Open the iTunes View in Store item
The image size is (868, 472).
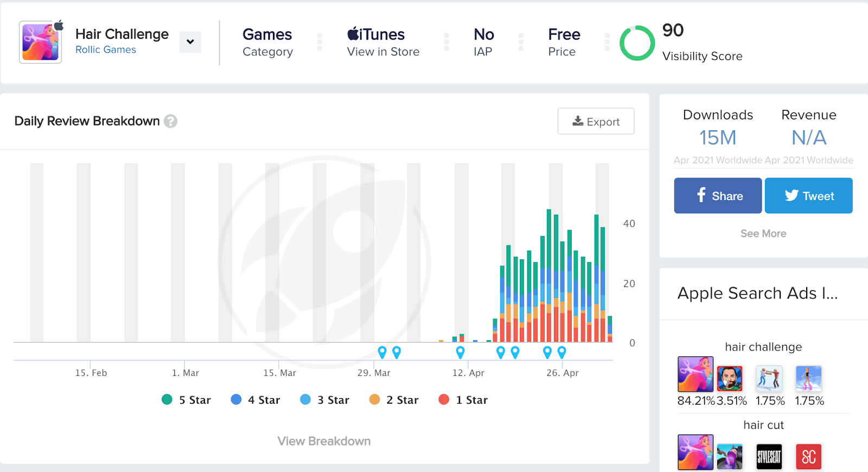point(383,42)
